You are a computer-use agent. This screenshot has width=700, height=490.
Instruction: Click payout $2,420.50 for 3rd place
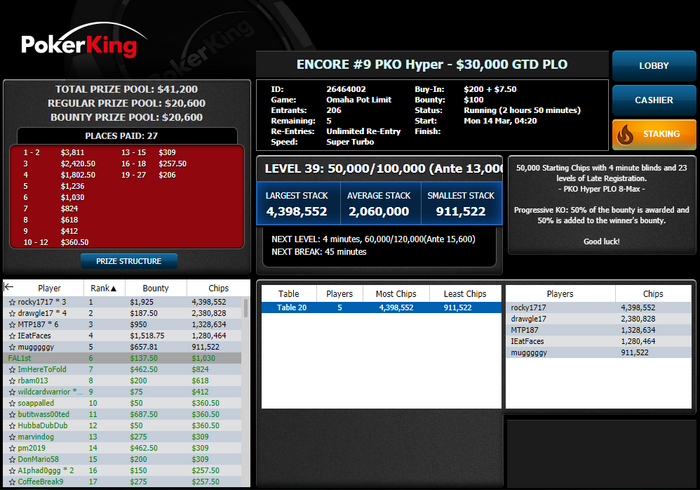[x=78, y=164]
